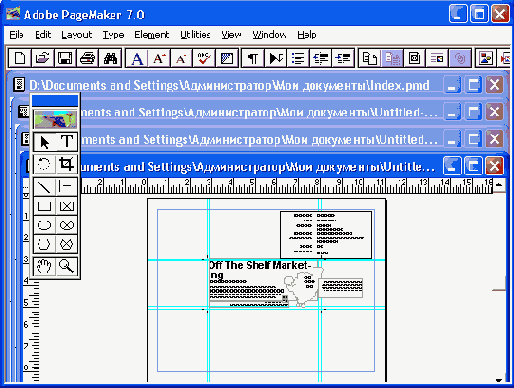Select the Text tool in toolbox
This screenshot has width=514, height=388.
(67, 142)
